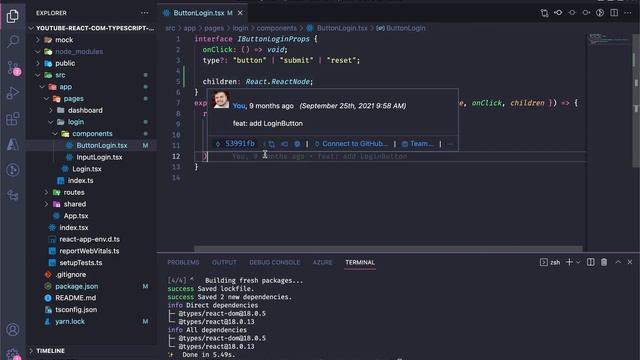The width and height of the screenshot is (640, 360).
Task: Collapse the src folder
Action: [x=38, y=75]
